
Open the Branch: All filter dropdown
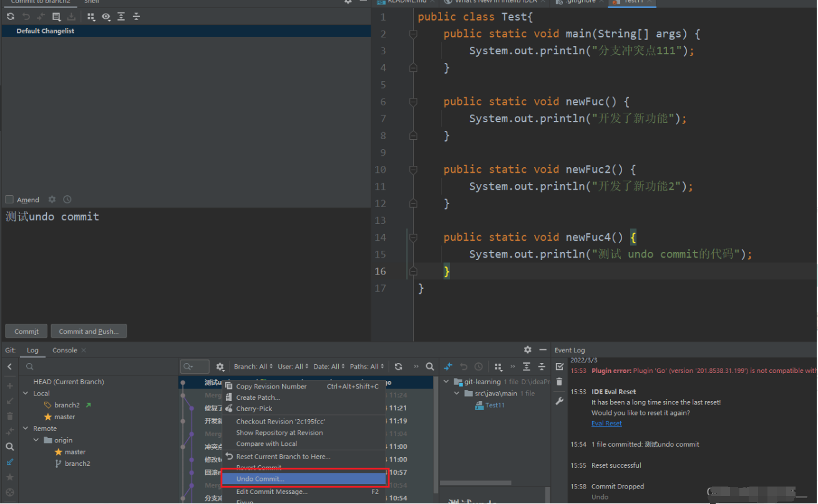tap(253, 367)
